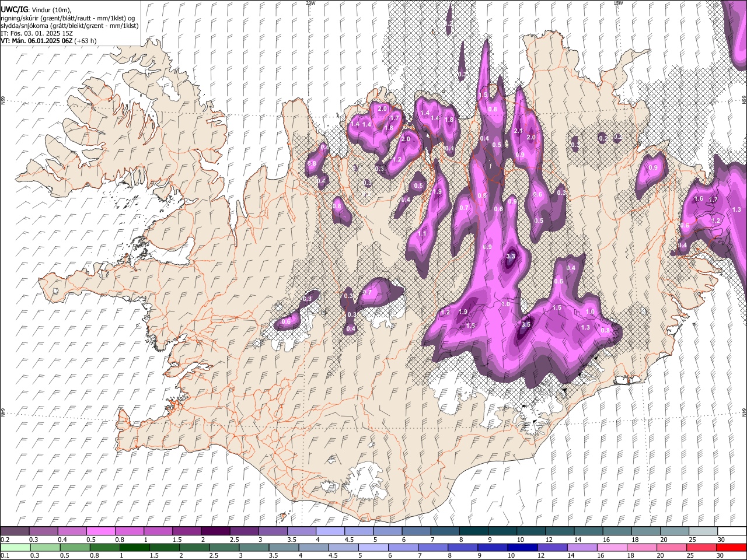
Task: Click the lower-row red swatch after 30
Action: click(731, 547)
